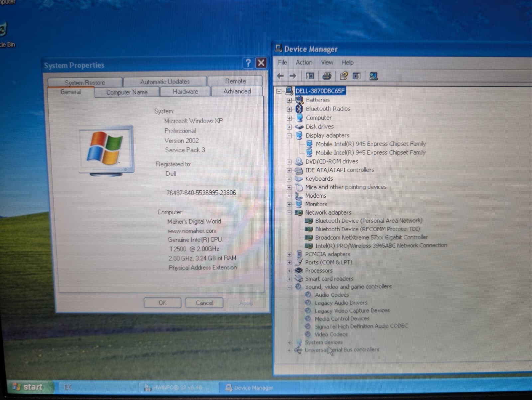Select the Video Codecs entry
532x400 pixels.
point(331,335)
